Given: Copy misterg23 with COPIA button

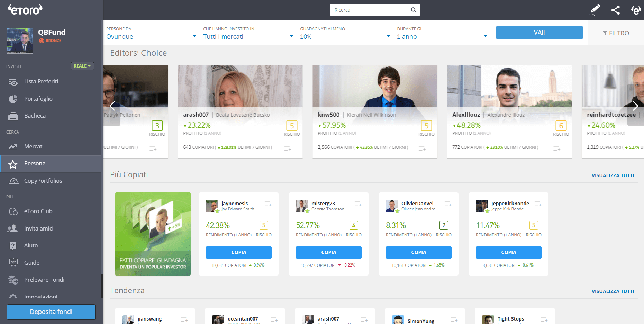Looking at the screenshot, I should point(329,252).
